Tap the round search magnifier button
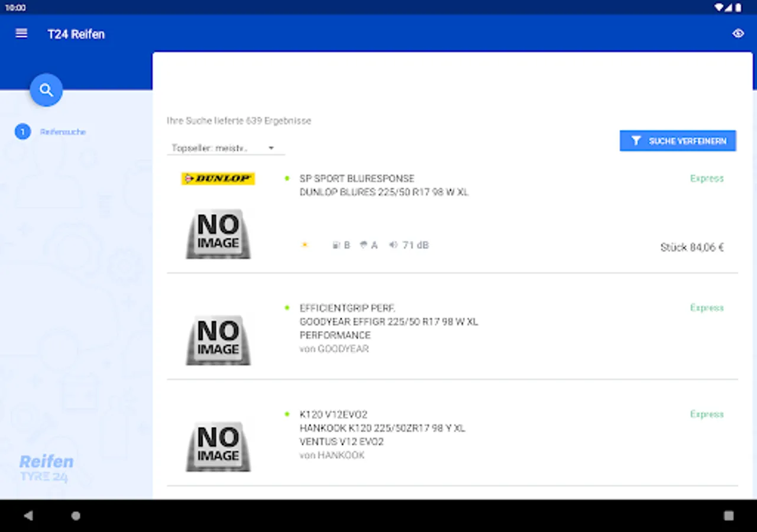Screen dimensions: 757x532 46,90
